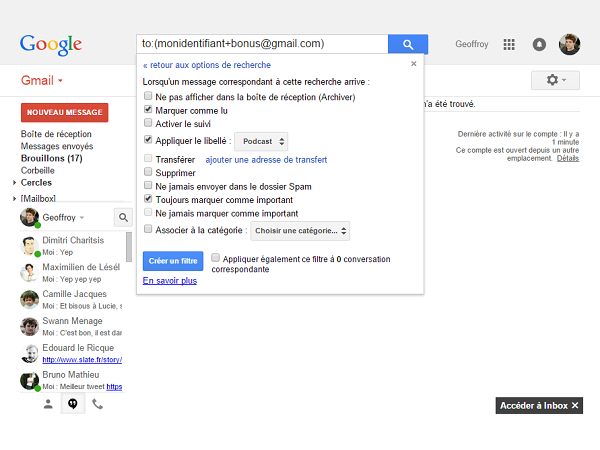Click the Google logo
Screen dimensions: 600x450
(x=51, y=45)
